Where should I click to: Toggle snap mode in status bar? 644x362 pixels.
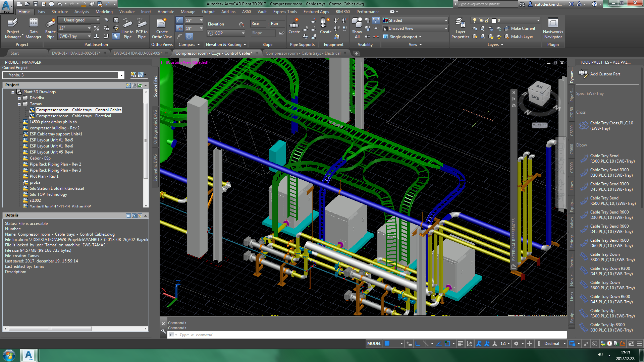pos(395,344)
